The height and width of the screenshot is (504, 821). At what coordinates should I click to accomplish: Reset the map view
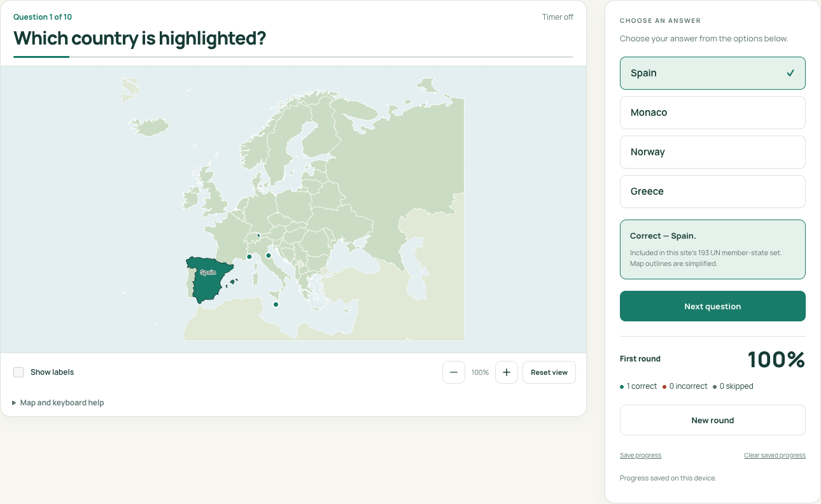point(549,372)
